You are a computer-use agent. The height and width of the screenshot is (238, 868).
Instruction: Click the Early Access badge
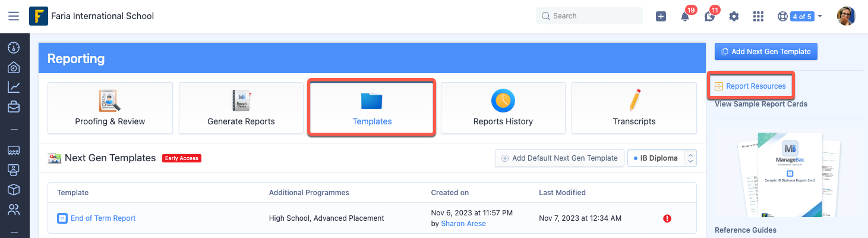click(182, 158)
